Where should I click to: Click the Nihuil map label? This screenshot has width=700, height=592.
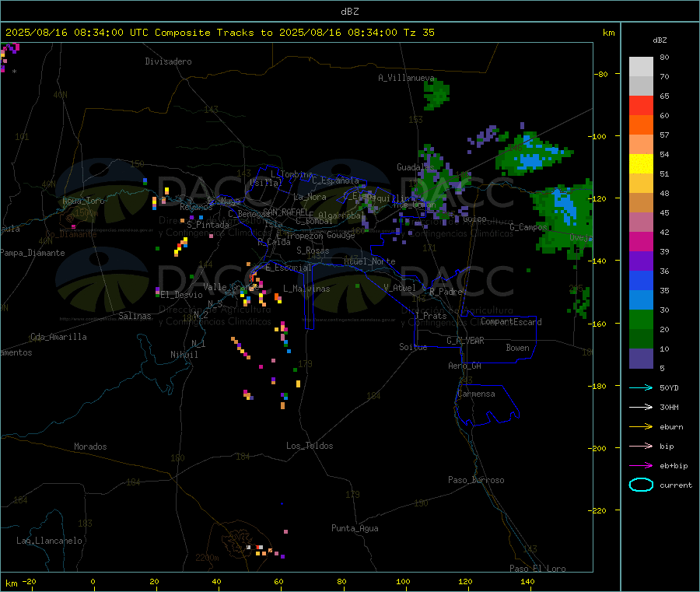pos(184,355)
